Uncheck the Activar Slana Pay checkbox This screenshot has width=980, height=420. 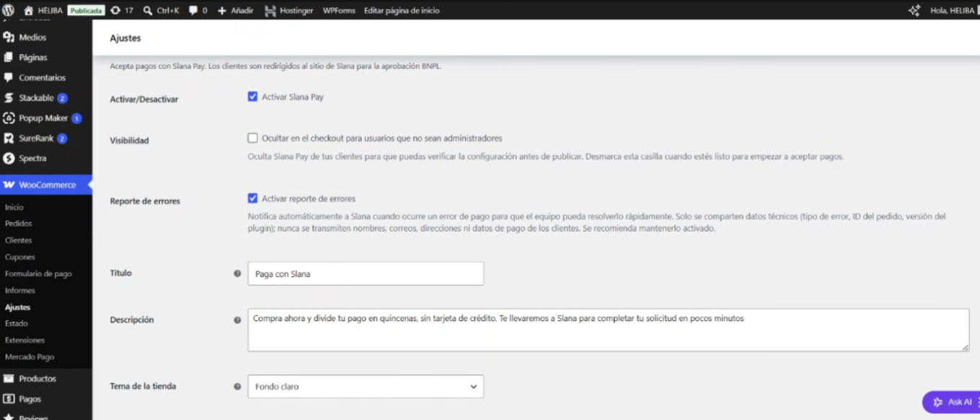tap(253, 96)
